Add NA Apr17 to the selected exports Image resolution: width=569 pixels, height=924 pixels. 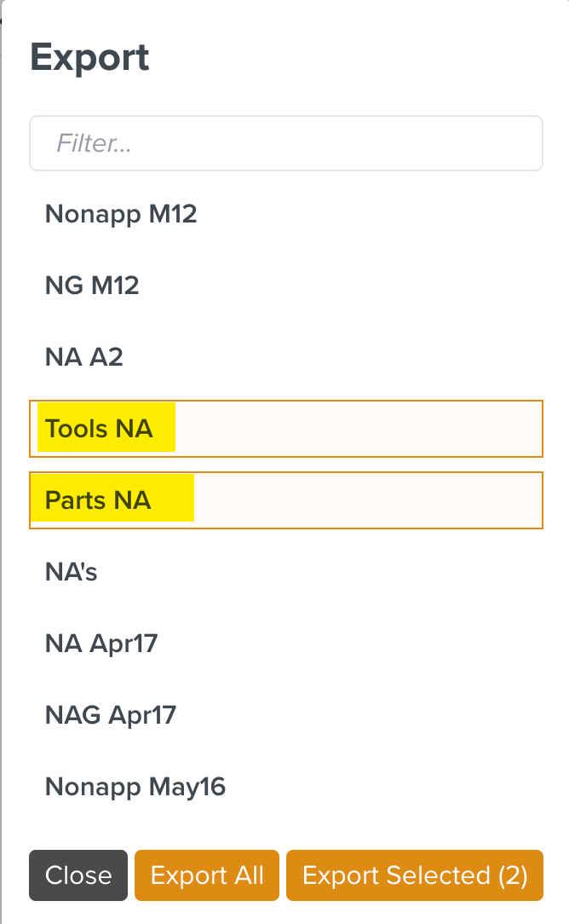point(101,644)
